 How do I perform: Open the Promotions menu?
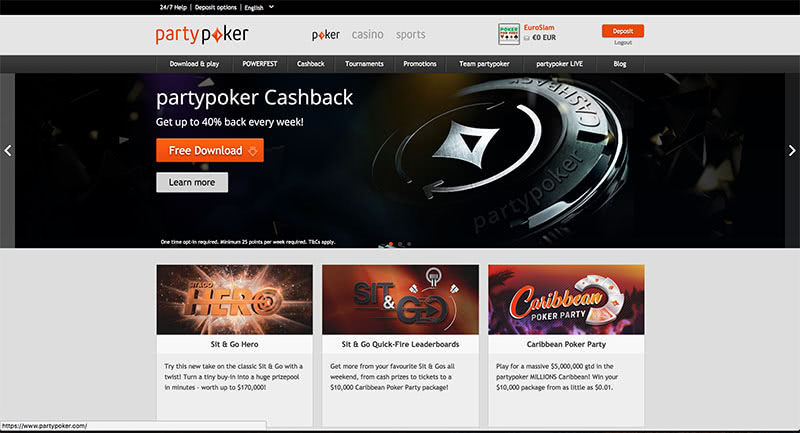pyautogui.click(x=419, y=64)
